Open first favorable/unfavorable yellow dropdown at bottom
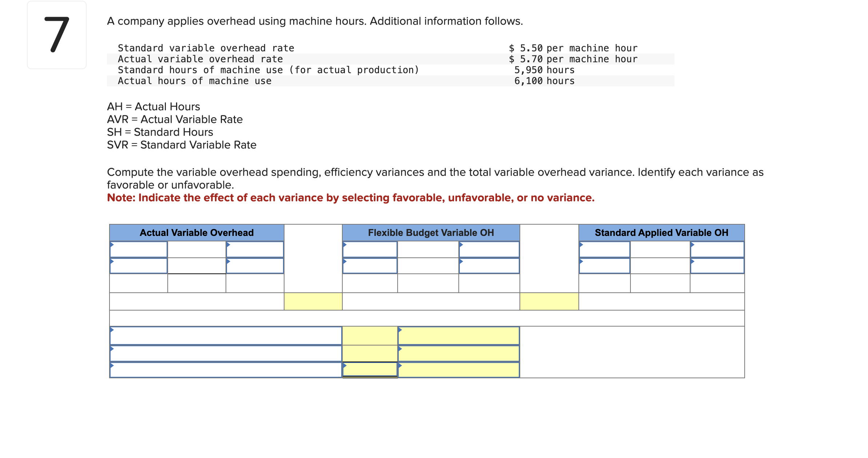Viewport: 868px width, 458px height. [458, 336]
